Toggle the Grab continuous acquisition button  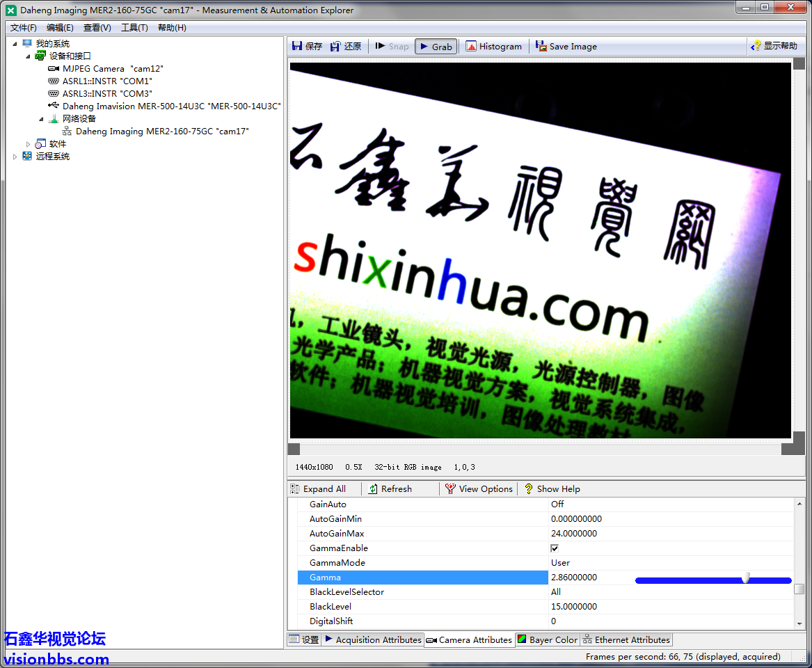tap(436, 47)
